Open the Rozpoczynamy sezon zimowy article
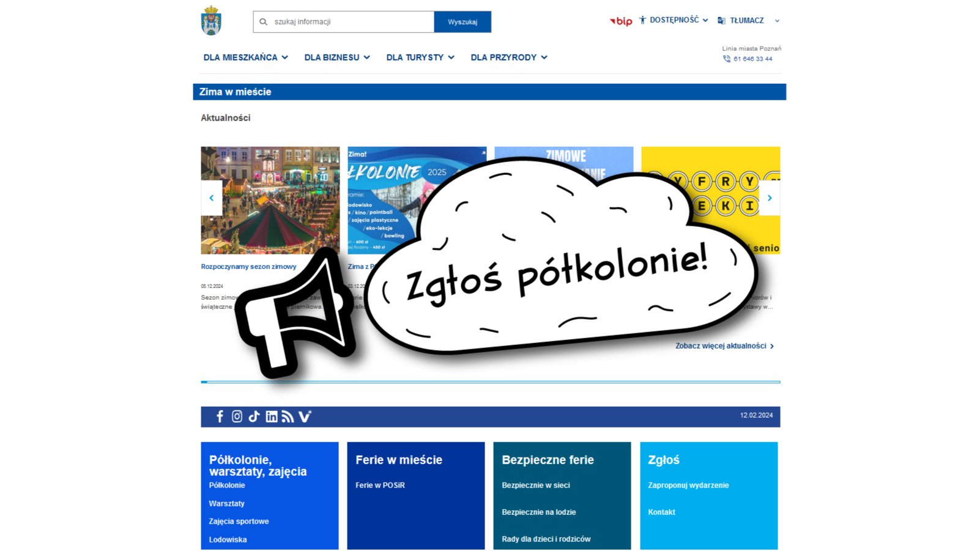 pos(248,267)
